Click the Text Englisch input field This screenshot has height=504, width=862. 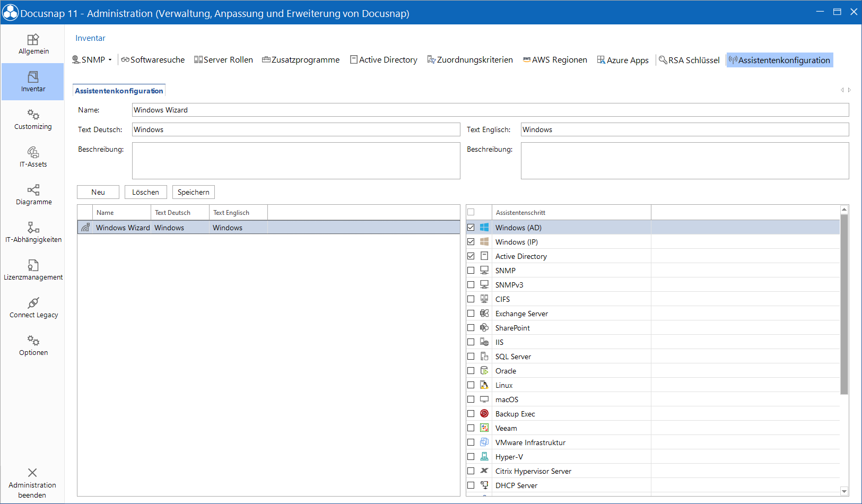(x=685, y=129)
